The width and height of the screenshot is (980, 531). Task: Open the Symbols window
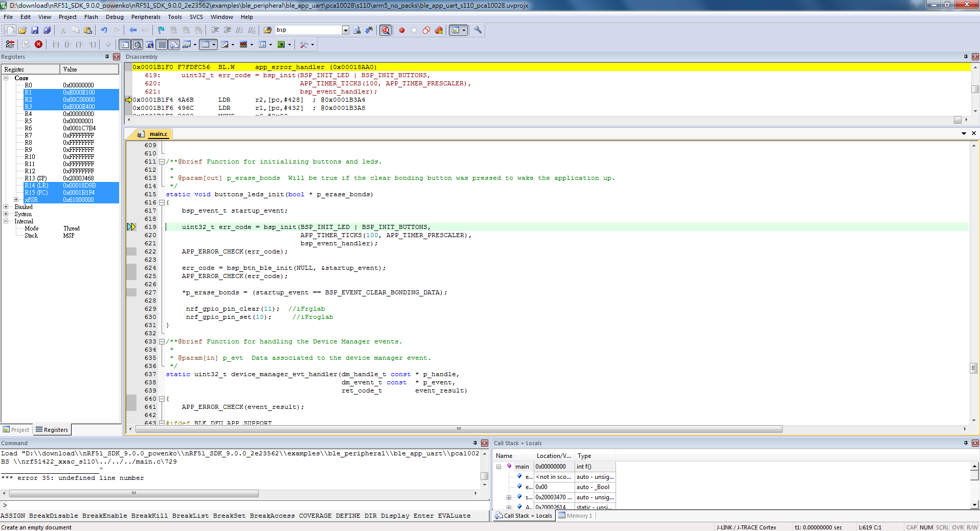pos(149,44)
